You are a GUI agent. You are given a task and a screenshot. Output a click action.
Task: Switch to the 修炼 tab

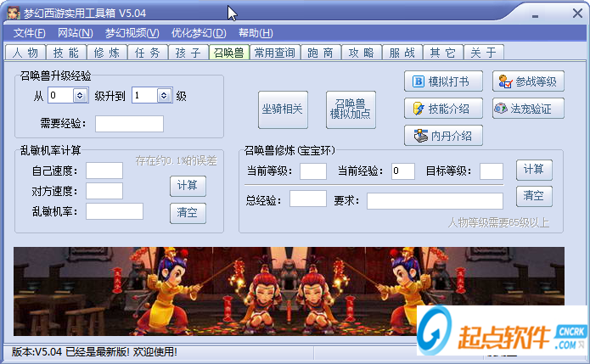pos(107,53)
